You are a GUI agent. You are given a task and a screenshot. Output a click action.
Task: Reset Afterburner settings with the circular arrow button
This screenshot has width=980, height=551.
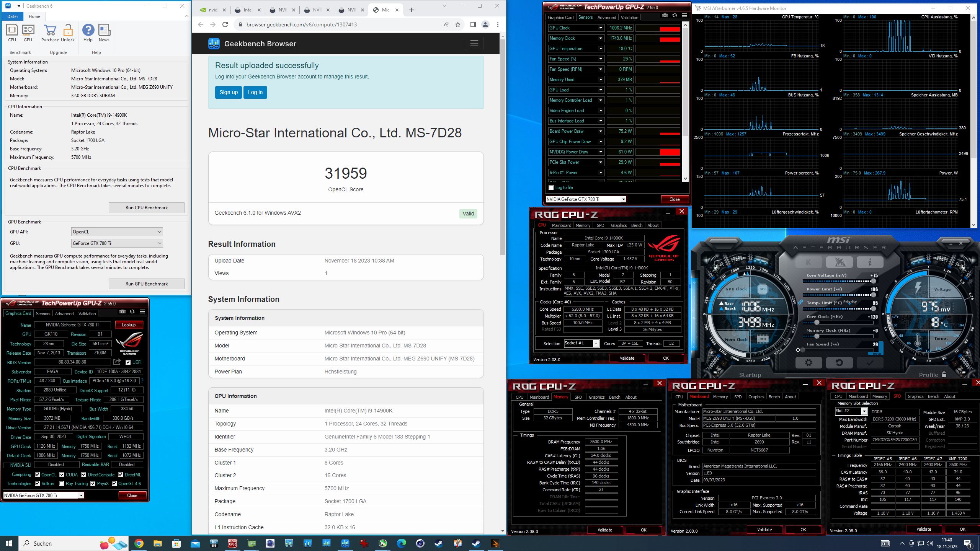click(x=839, y=362)
